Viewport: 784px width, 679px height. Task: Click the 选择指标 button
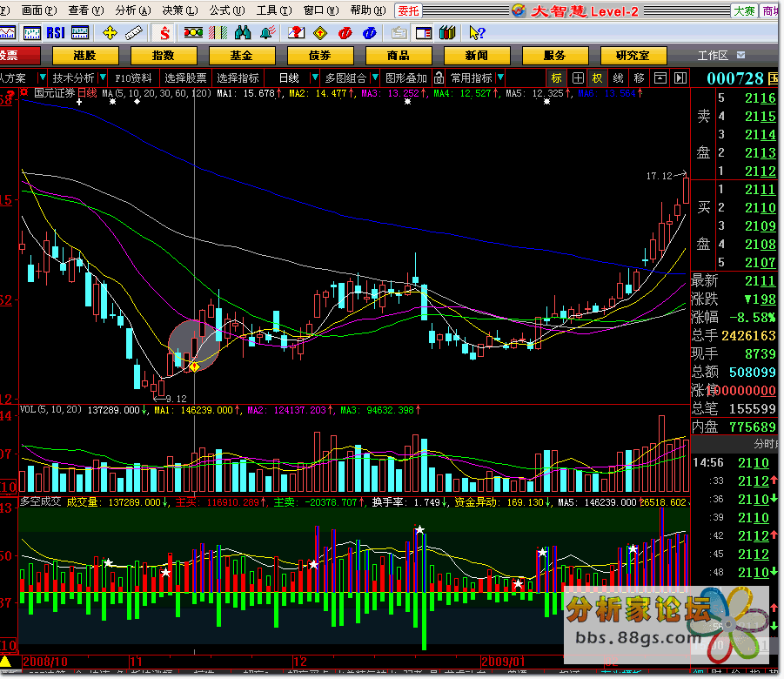pos(238,78)
